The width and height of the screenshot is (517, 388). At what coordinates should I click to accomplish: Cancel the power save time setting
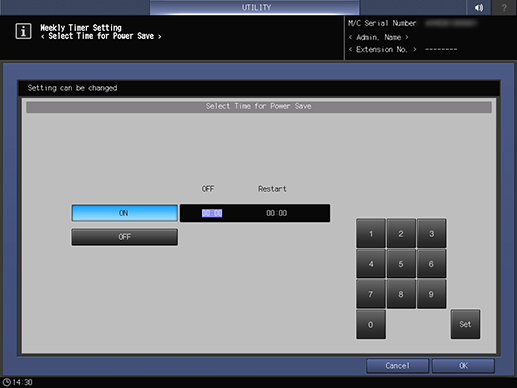pos(397,366)
